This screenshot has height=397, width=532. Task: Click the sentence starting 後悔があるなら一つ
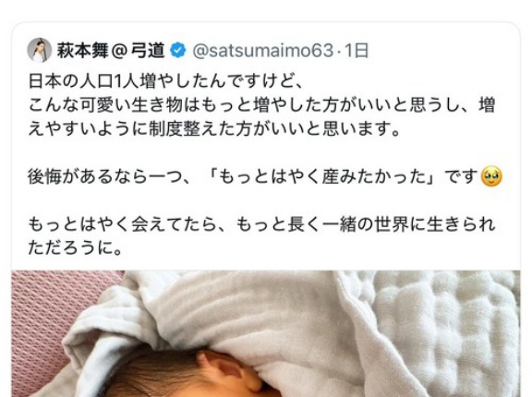(x=265, y=176)
